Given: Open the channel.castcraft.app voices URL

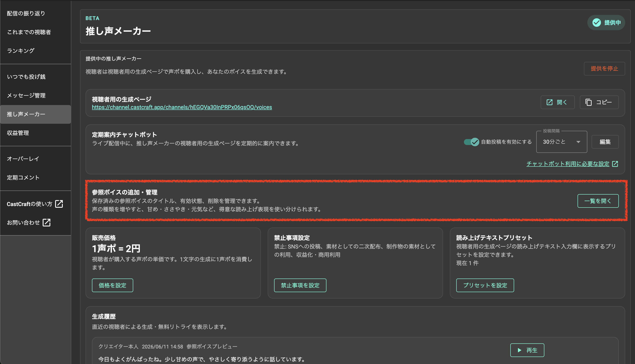Looking at the screenshot, I should pyautogui.click(x=182, y=107).
